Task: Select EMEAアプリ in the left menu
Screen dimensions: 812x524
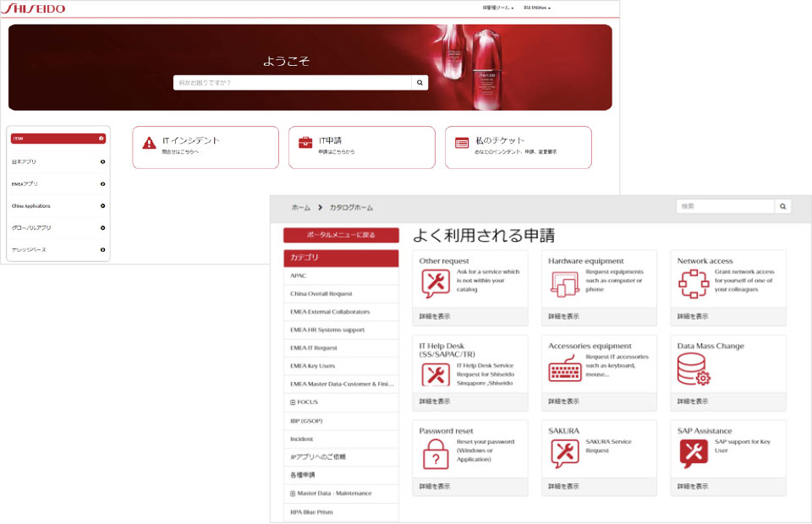Action: tap(58, 184)
